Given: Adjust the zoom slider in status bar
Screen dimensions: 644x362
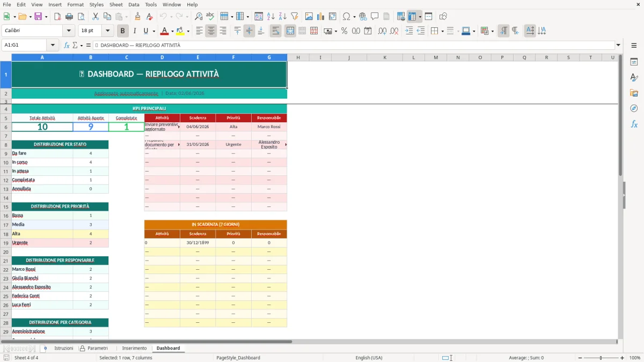Looking at the screenshot, I should (x=601, y=358).
